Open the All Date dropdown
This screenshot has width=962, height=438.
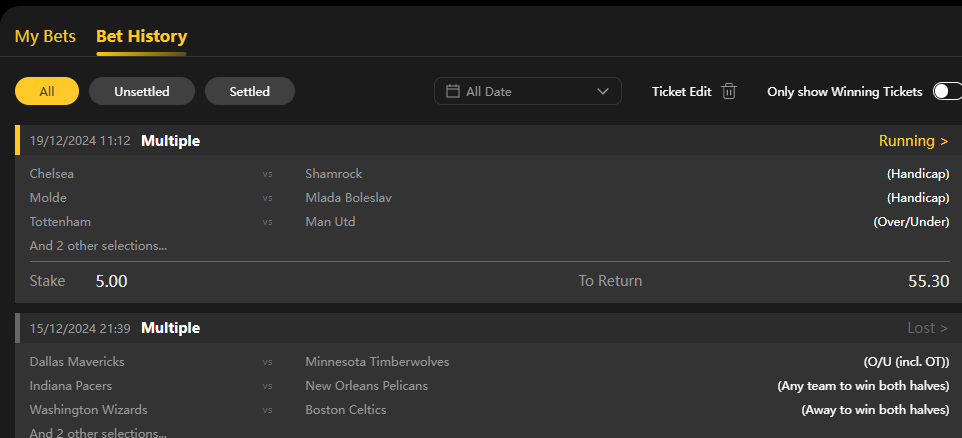click(527, 91)
